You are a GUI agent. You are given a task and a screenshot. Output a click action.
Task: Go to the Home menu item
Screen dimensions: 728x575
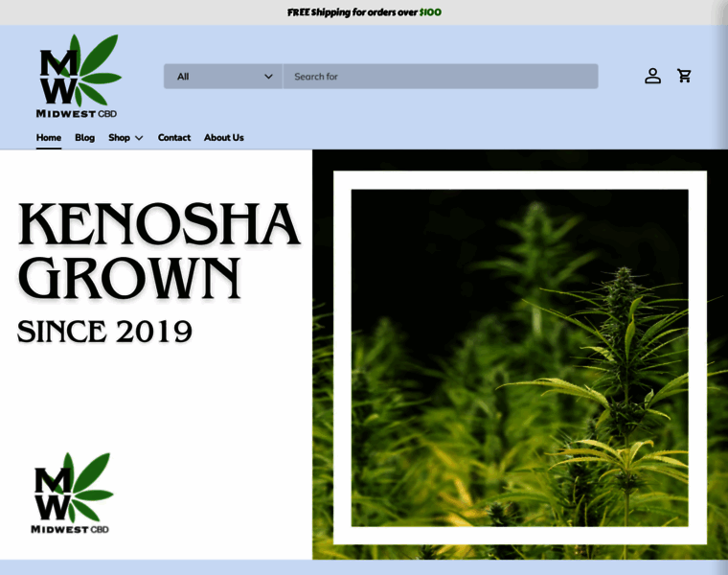[49, 137]
